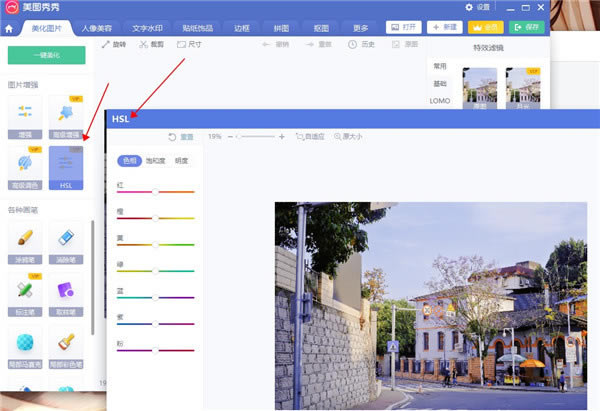The image size is (600, 411).
Task: Click the 红 red hue slider
Action: pyautogui.click(x=156, y=192)
